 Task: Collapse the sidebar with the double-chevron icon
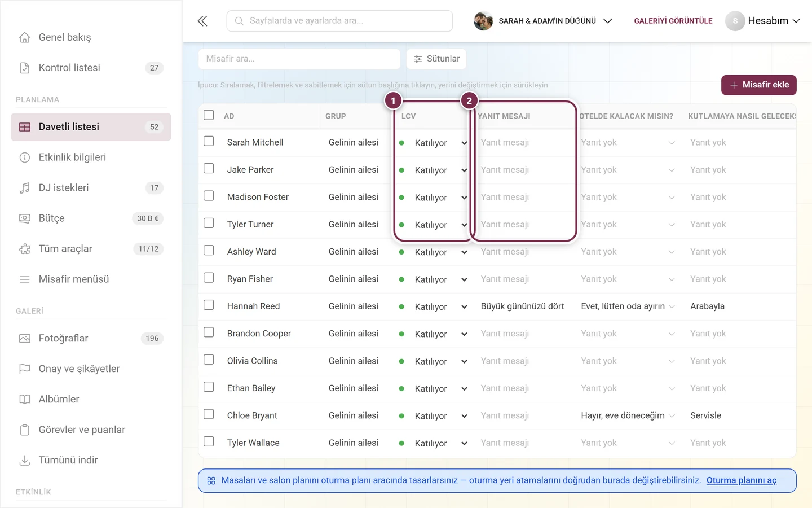click(202, 21)
